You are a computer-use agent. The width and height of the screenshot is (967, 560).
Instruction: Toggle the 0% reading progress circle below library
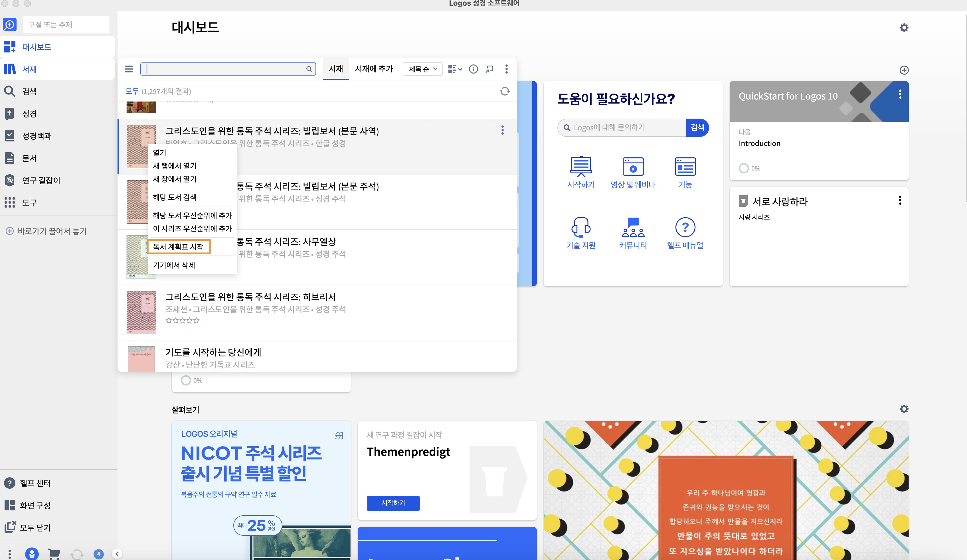point(186,380)
